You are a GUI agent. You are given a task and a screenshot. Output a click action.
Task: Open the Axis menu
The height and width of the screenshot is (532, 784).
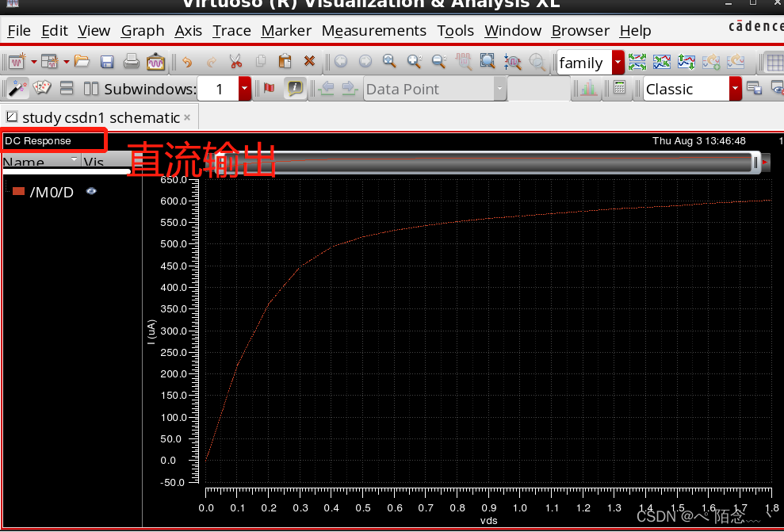click(188, 30)
